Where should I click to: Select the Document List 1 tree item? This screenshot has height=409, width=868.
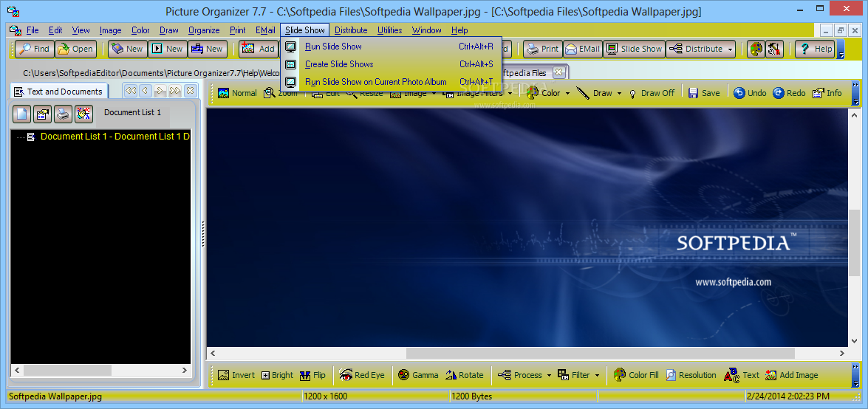tap(115, 136)
